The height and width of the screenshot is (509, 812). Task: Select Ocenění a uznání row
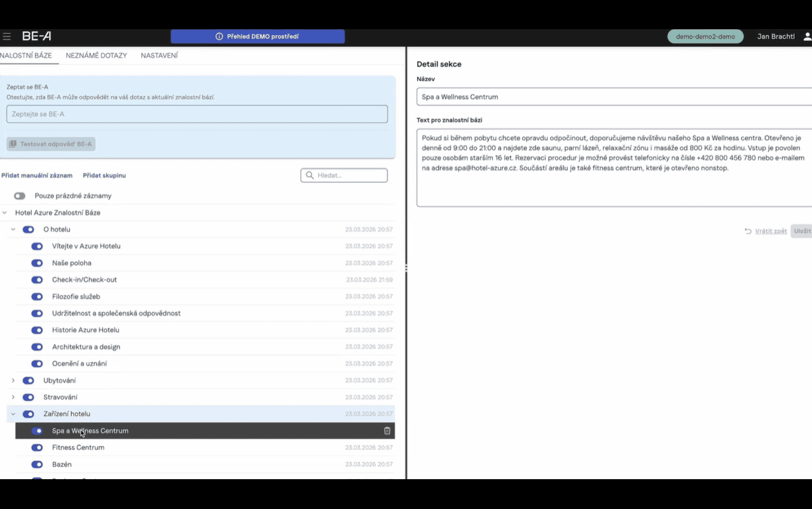click(205, 364)
